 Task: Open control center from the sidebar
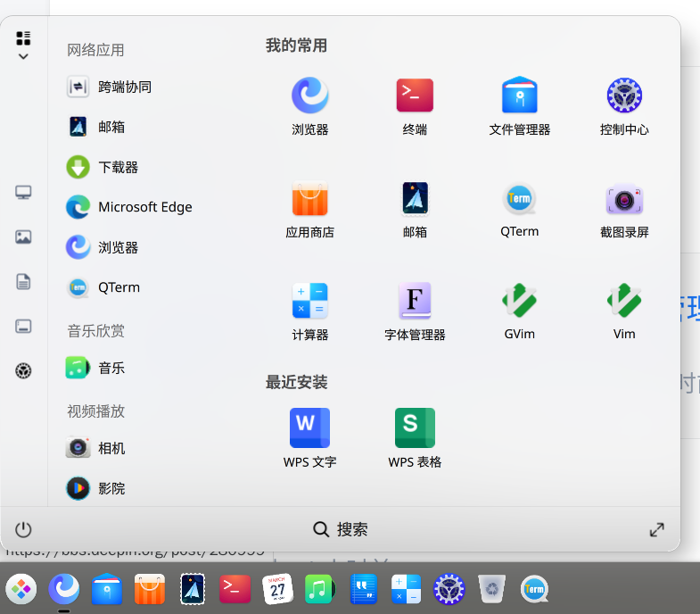[x=23, y=370]
